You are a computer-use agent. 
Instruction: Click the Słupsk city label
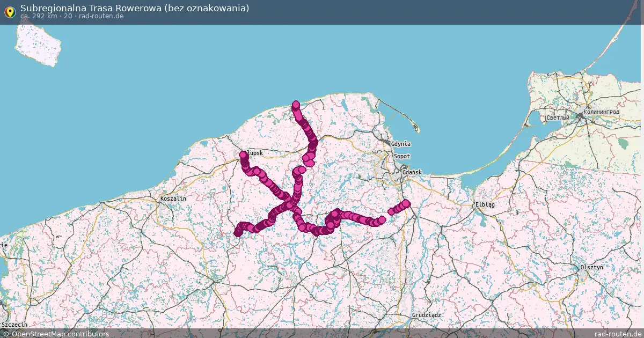coord(255,153)
